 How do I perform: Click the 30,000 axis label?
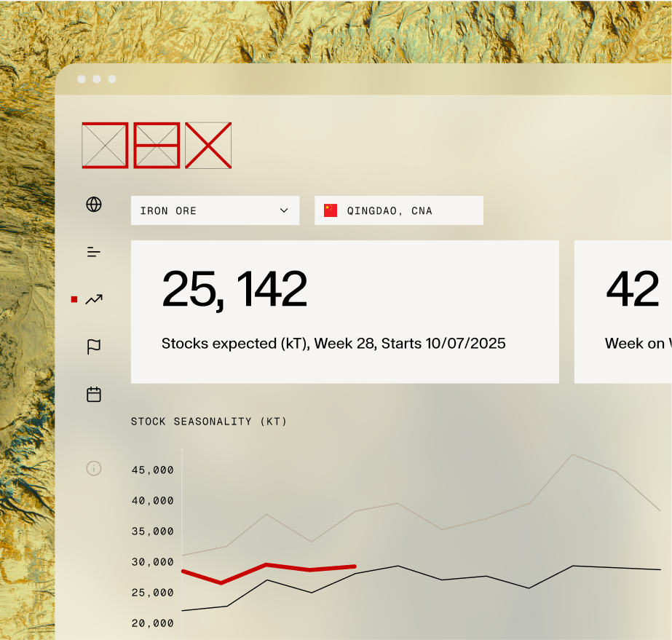click(x=153, y=562)
